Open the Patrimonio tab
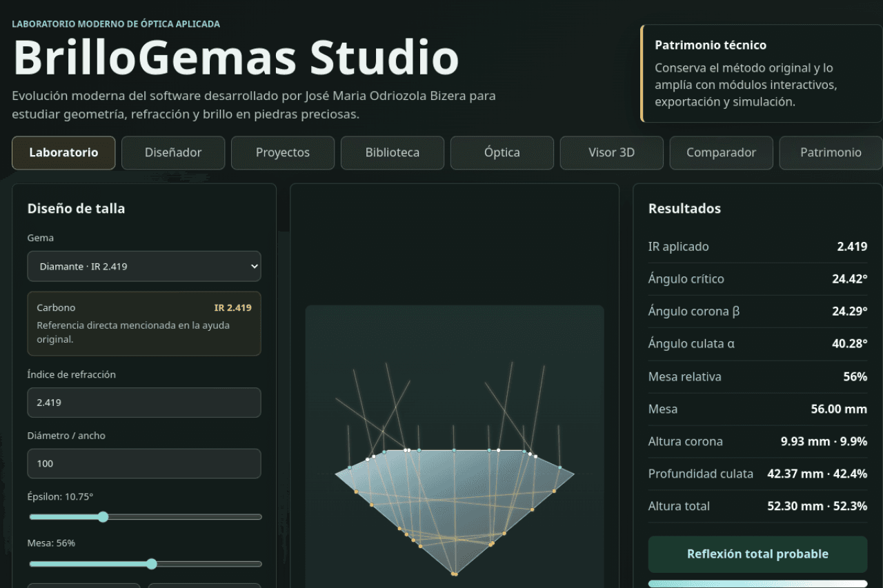The width and height of the screenshot is (883, 588). pyautogui.click(x=831, y=152)
